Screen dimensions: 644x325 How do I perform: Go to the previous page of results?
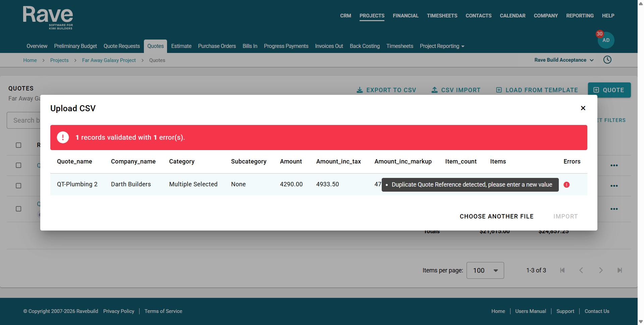581,270
